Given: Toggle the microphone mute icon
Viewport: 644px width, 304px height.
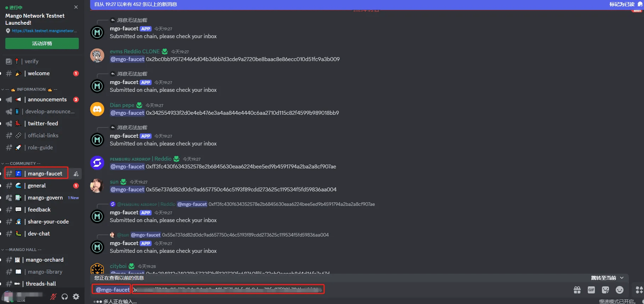Looking at the screenshot, I should [x=53, y=297].
